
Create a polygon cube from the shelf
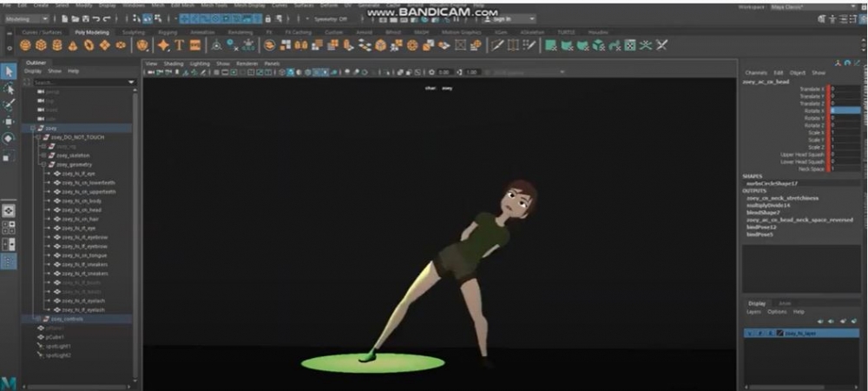(41, 45)
